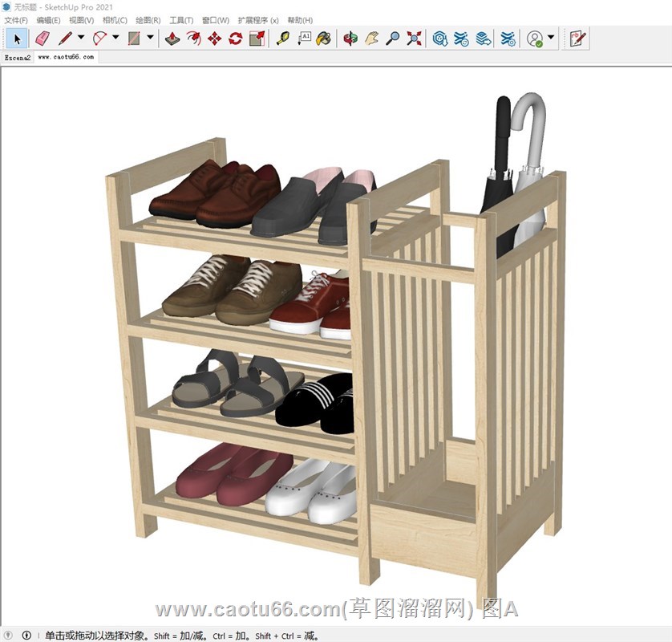Activate the Push/Pull tool
The height and width of the screenshot is (642, 672).
[x=172, y=38]
